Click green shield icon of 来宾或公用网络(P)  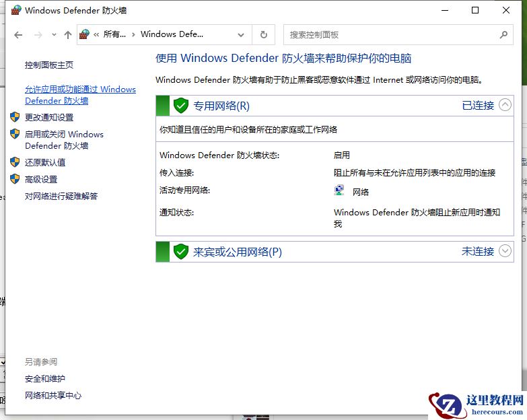pos(181,252)
